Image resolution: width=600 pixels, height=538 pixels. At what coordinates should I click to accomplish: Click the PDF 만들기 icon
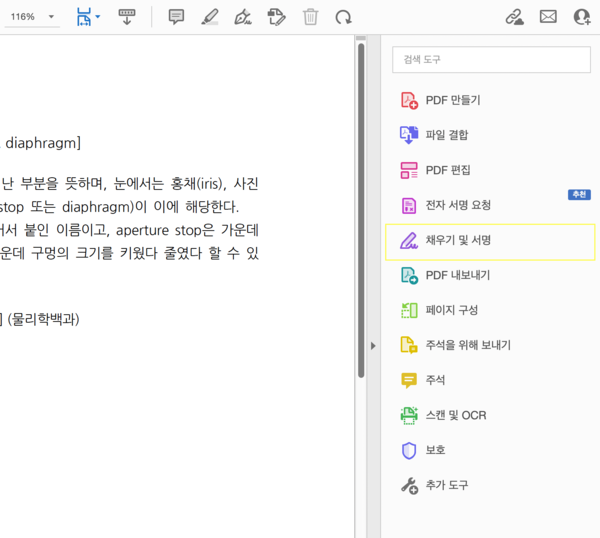tap(409, 100)
